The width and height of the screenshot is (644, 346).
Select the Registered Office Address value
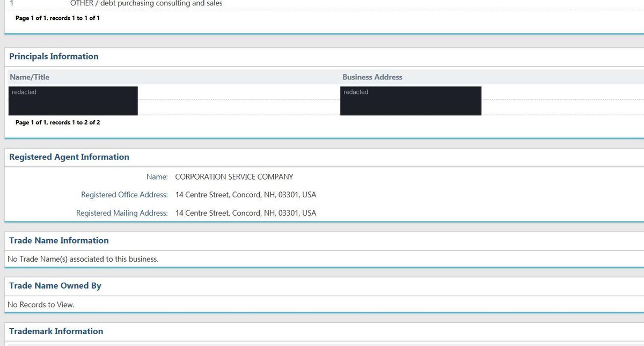(246, 195)
